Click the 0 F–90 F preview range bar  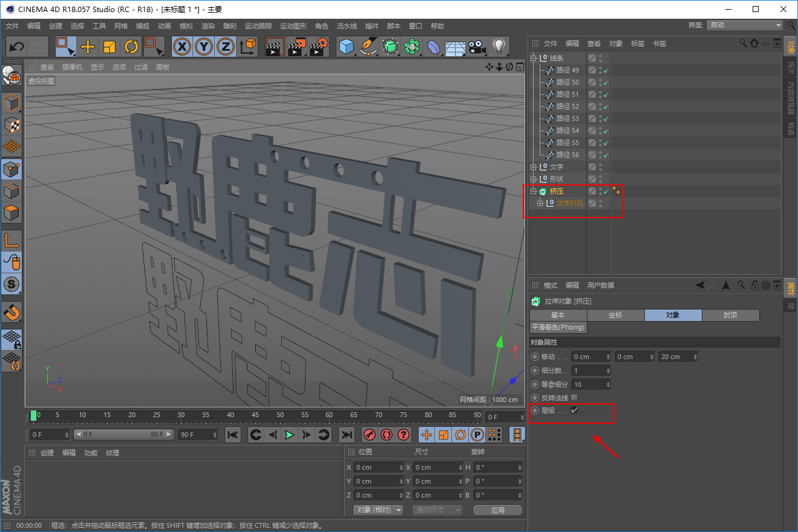(x=124, y=435)
